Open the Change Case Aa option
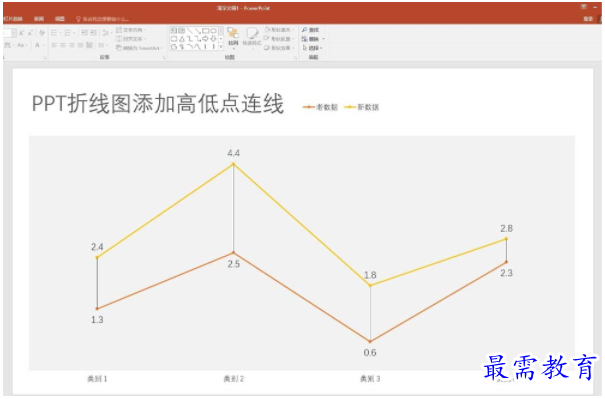This screenshot has width=605, height=399. [22, 45]
